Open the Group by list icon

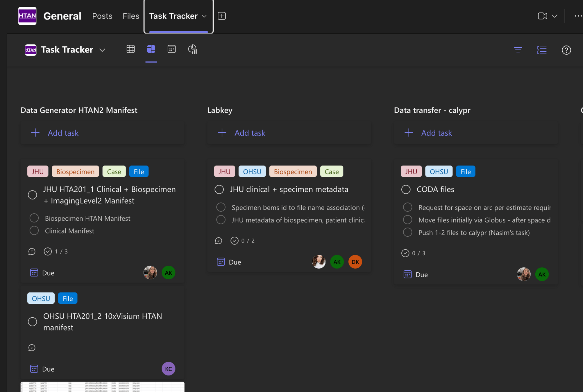pos(542,50)
